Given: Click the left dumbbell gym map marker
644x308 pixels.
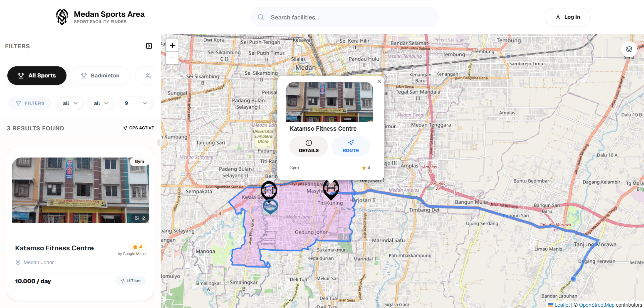Looking at the screenshot, I should pos(269,190).
